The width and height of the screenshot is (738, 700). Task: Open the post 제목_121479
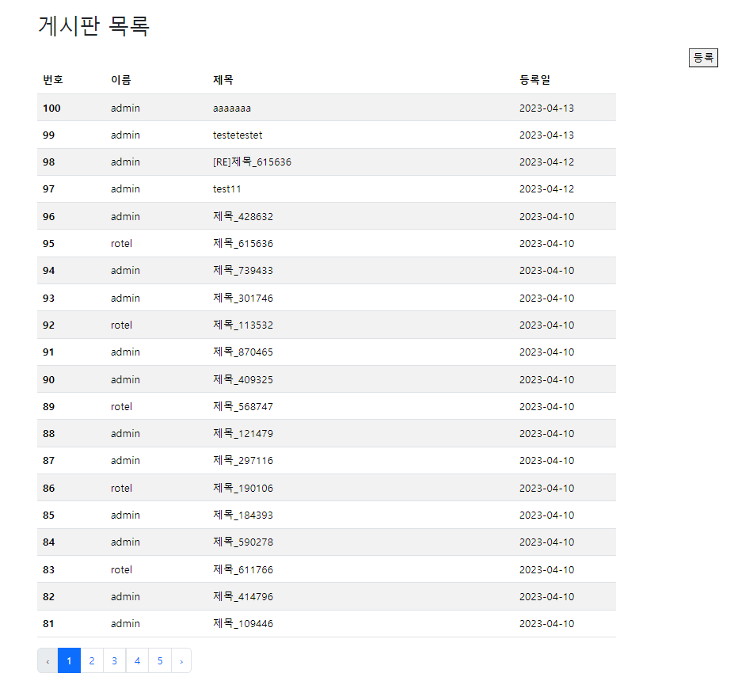[x=243, y=433]
